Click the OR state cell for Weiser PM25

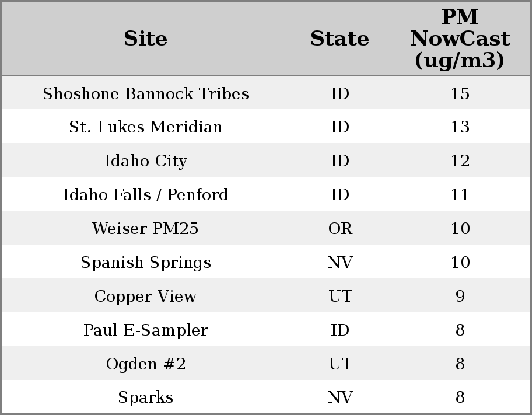click(340, 229)
